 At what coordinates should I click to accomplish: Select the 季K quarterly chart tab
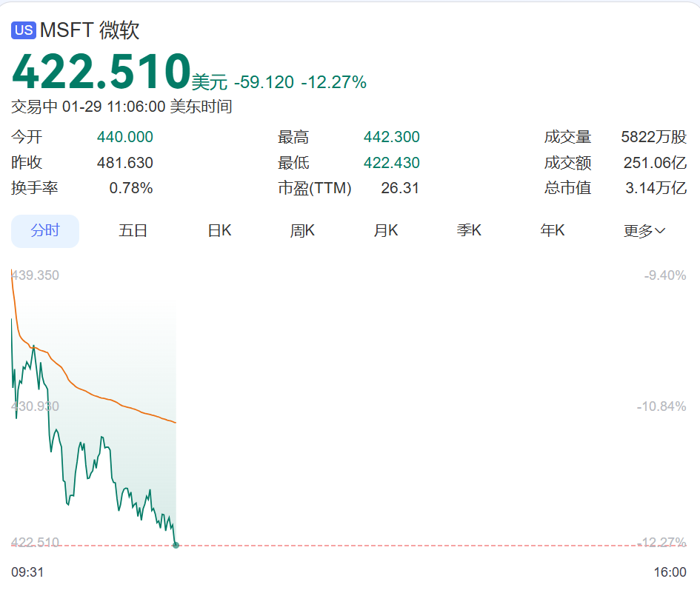469,231
